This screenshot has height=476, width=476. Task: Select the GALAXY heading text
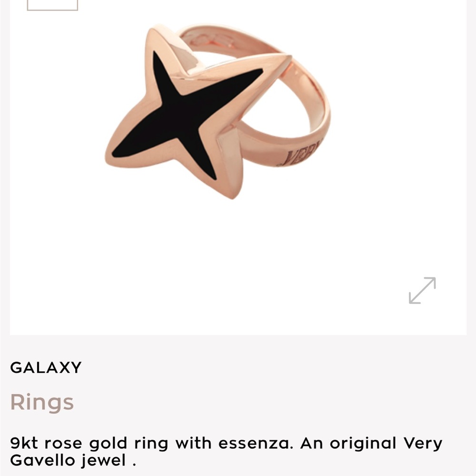click(x=46, y=367)
